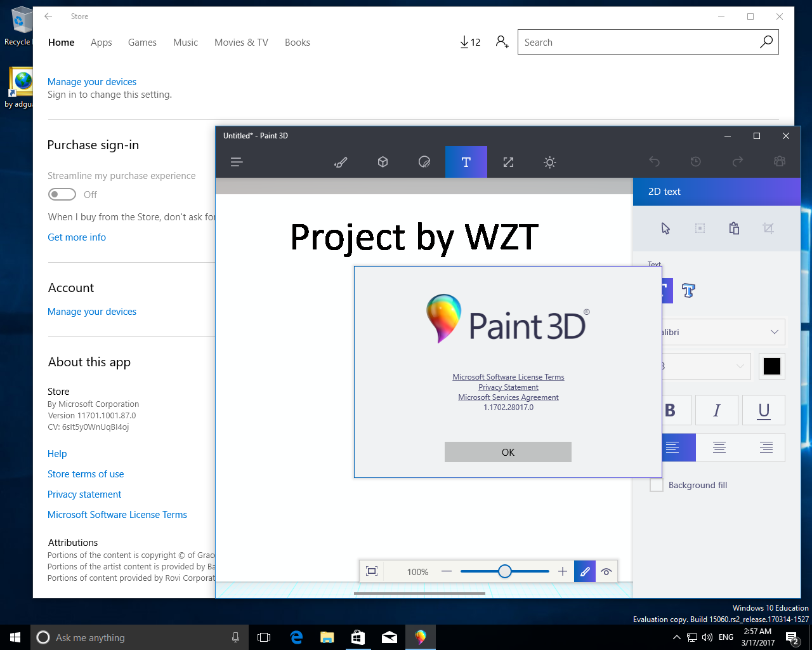
Task: Open the Store Books tab
Action: [298, 43]
